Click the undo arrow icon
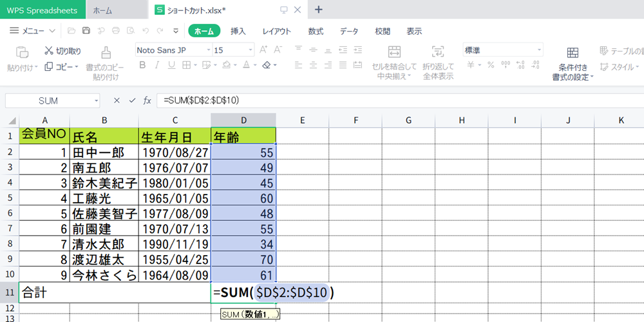The image size is (644, 322). 146,30
